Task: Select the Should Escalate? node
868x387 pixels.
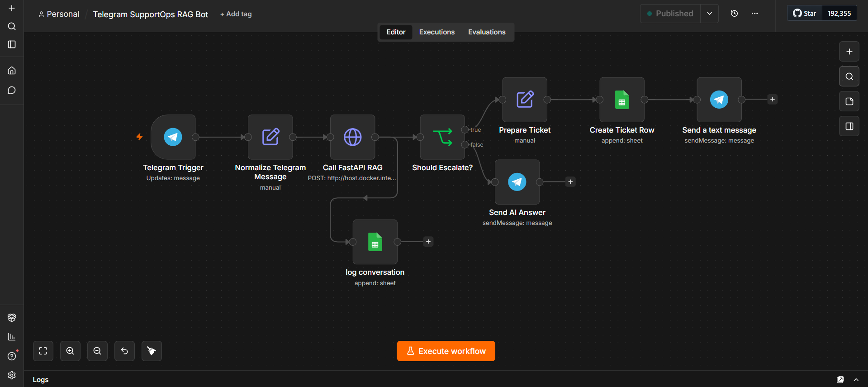Action: point(442,137)
